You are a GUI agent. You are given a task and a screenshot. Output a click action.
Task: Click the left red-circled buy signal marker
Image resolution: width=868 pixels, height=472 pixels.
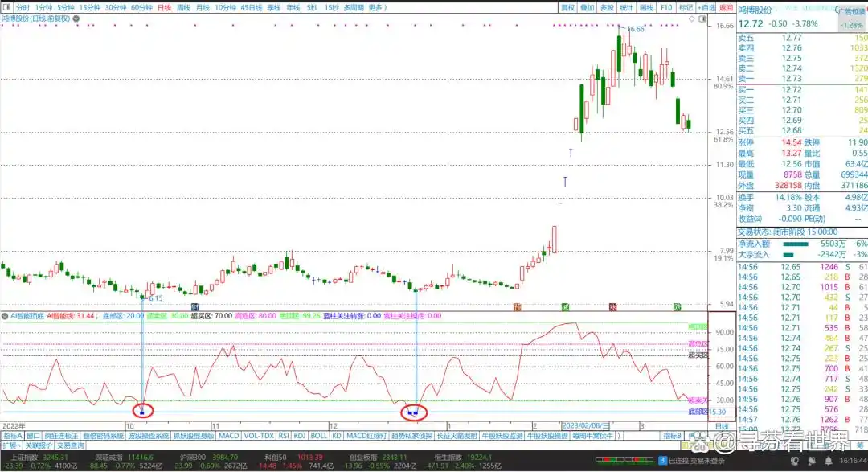pos(142,412)
